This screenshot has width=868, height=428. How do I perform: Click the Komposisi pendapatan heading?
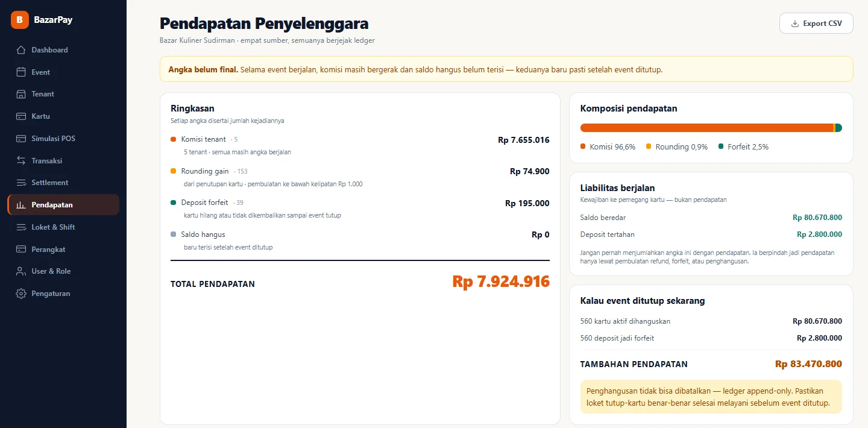629,109
